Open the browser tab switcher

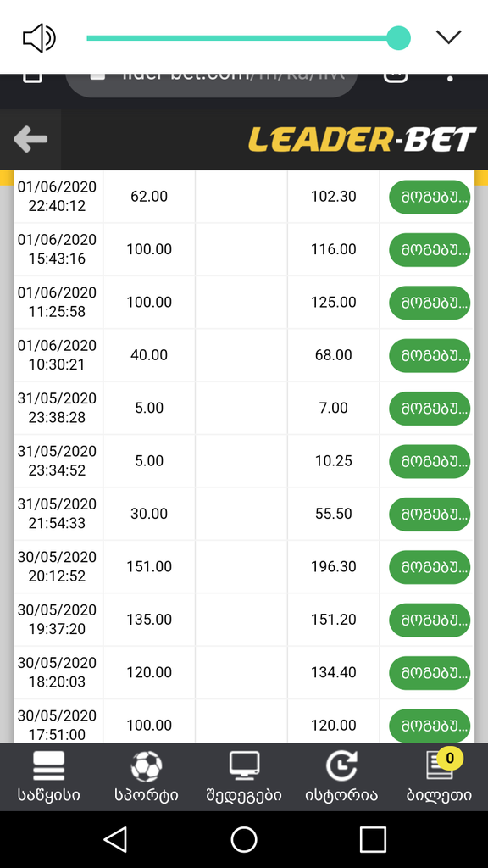396,77
